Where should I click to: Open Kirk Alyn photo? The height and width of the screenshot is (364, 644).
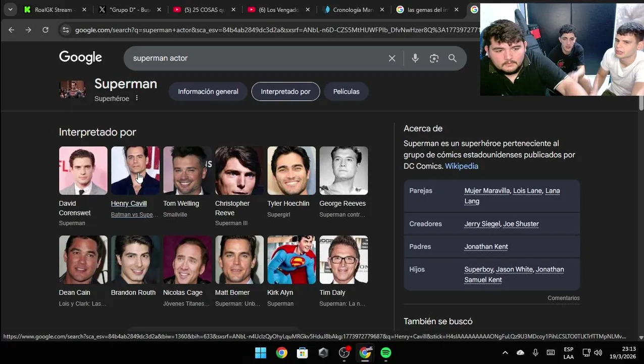coord(291,259)
